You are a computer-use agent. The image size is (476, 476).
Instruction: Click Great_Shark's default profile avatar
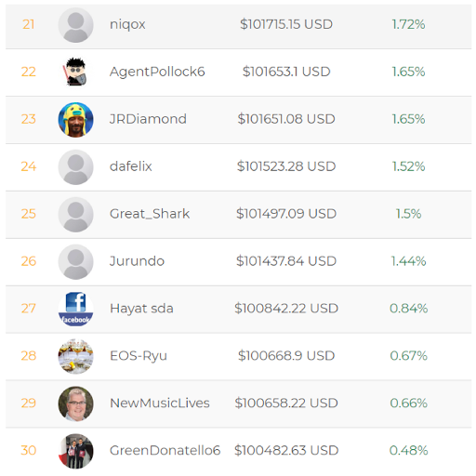coord(75,215)
